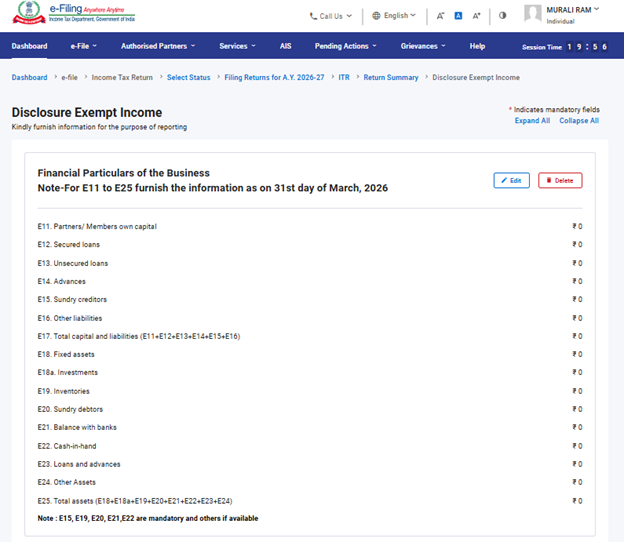
Task: Open the Services menu
Action: click(x=237, y=46)
